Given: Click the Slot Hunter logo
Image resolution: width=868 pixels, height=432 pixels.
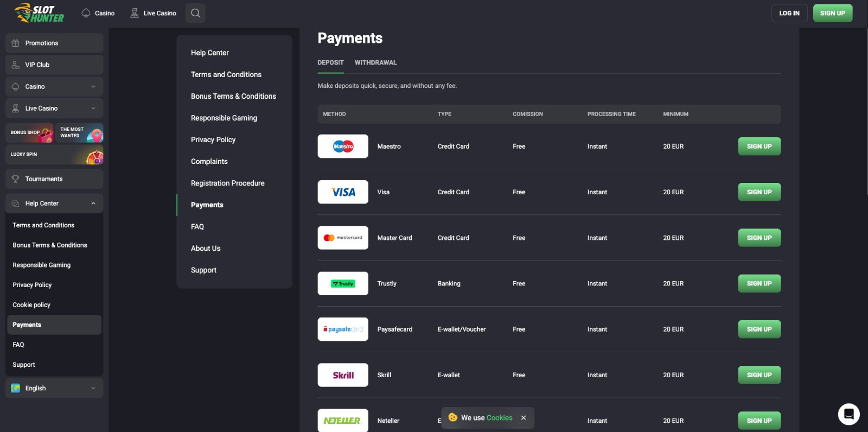Looking at the screenshot, I should [x=39, y=13].
